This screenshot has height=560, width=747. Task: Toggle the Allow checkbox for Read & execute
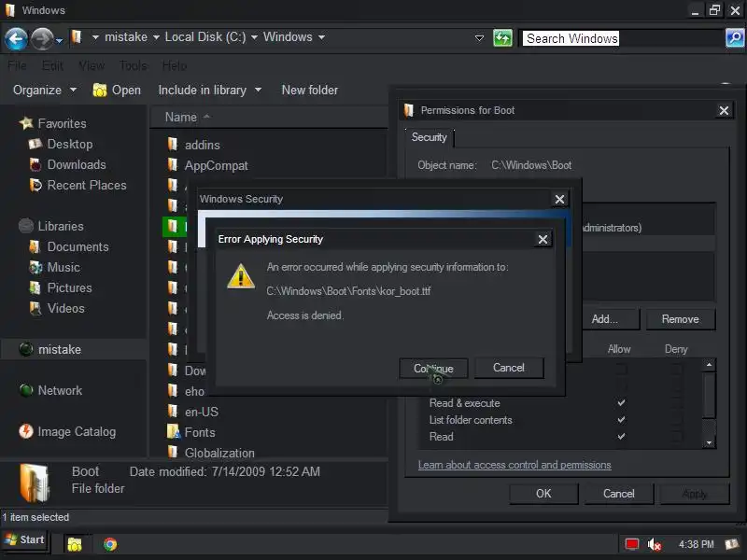click(621, 402)
